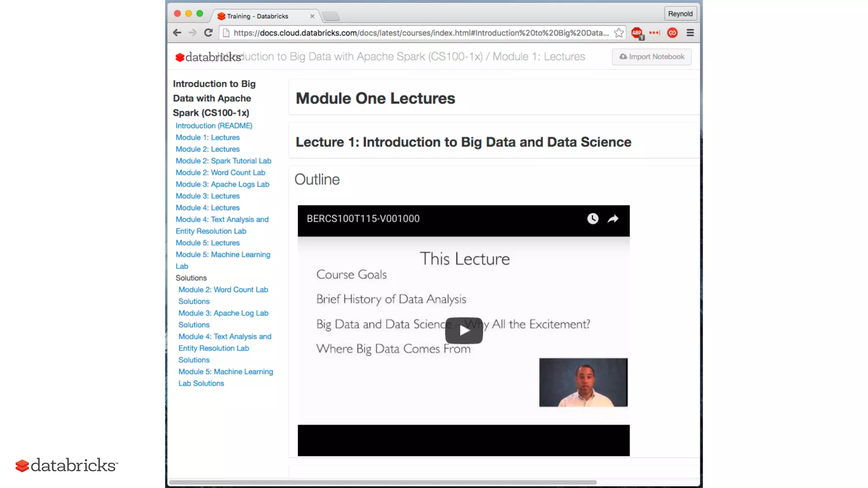This screenshot has height=488, width=868.
Task: Click the Import Notebook button
Action: (x=651, y=57)
